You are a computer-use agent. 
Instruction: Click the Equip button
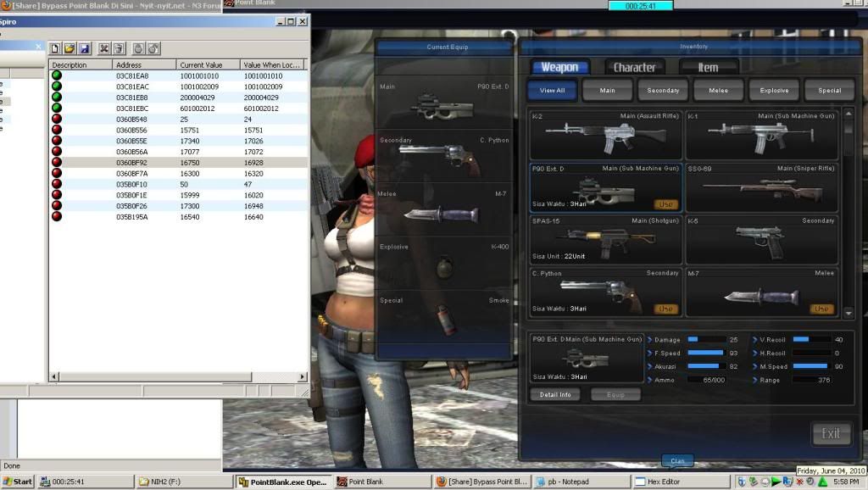615,395
